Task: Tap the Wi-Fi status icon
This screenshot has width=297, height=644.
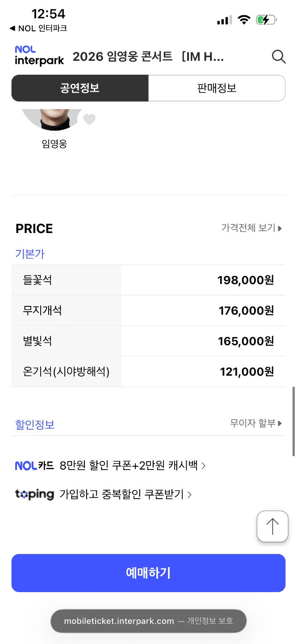Action: click(244, 20)
